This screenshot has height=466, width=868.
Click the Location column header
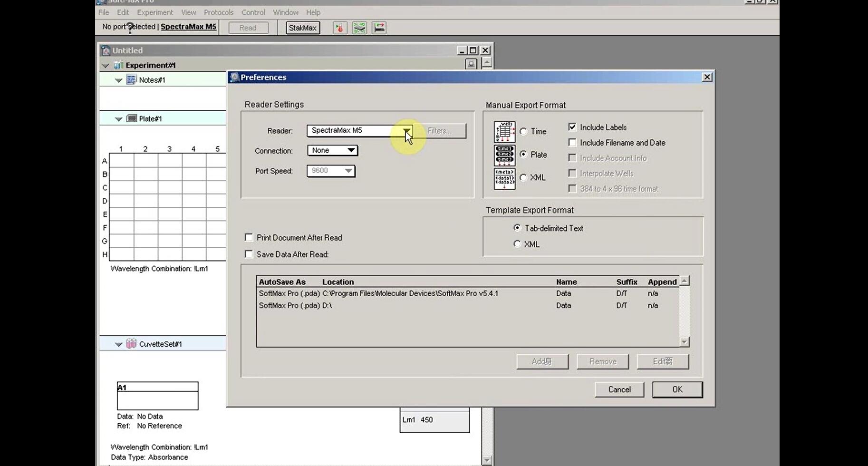338,282
